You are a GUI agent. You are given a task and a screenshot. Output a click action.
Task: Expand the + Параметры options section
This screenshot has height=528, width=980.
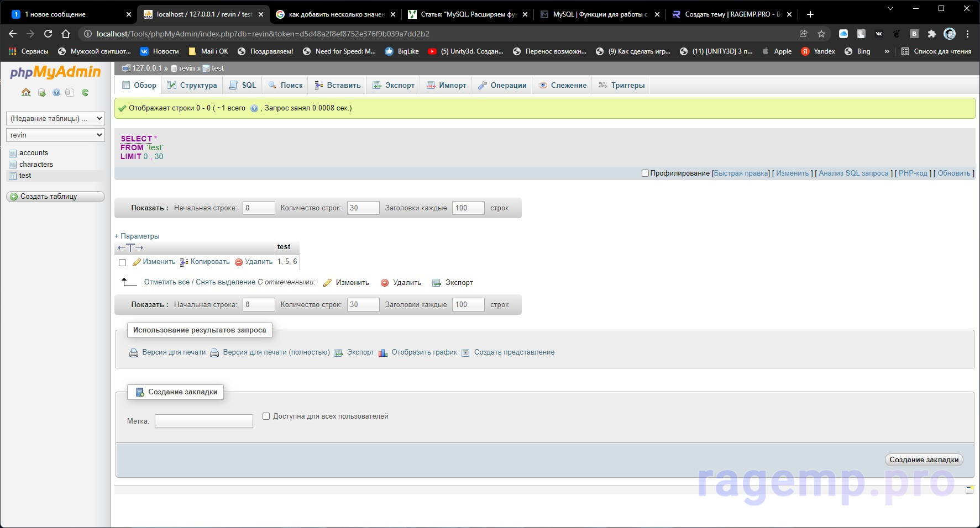tap(137, 236)
